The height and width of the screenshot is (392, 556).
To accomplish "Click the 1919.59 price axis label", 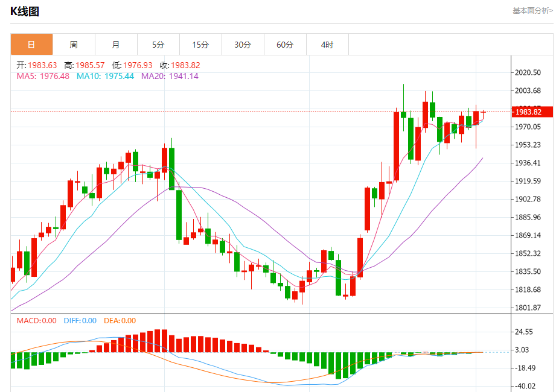I will coord(528,181).
